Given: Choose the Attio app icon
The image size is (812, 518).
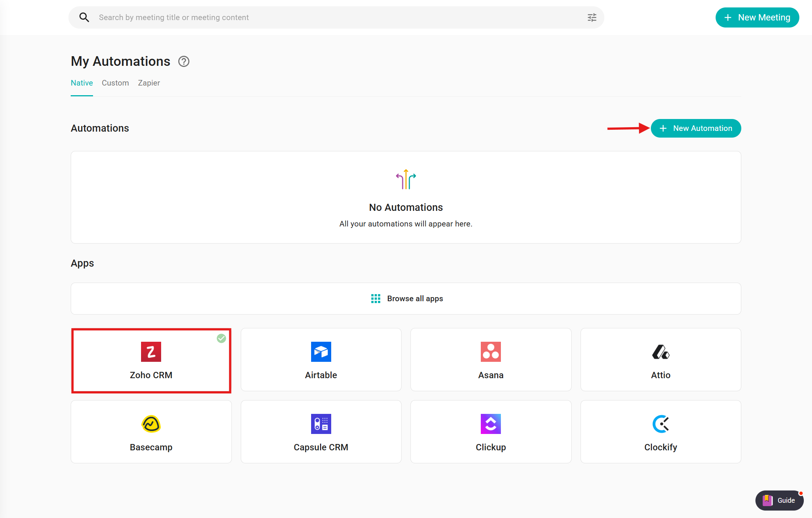Looking at the screenshot, I should [x=661, y=351].
